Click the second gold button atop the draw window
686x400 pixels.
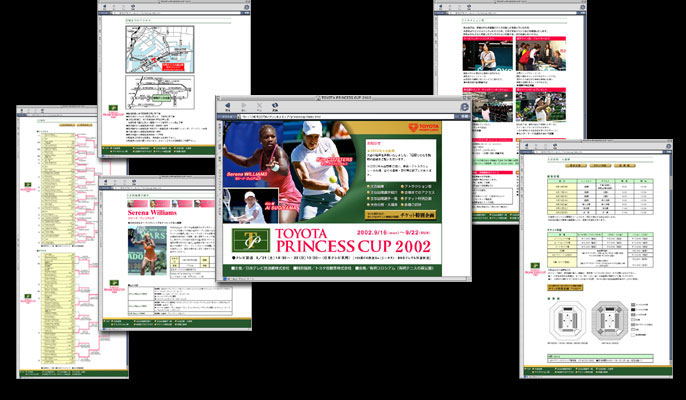tap(84, 125)
